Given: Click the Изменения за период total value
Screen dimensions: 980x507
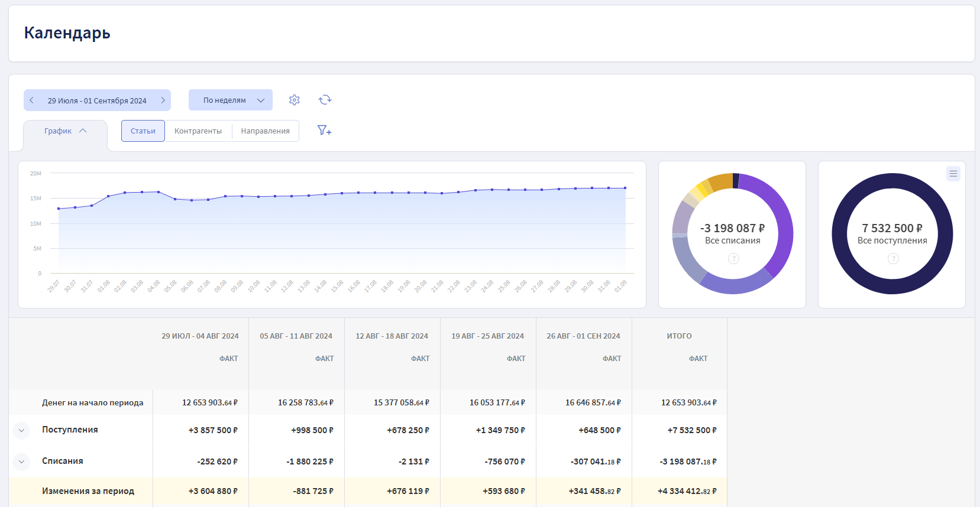Looking at the screenshot, I should (687, 491).
